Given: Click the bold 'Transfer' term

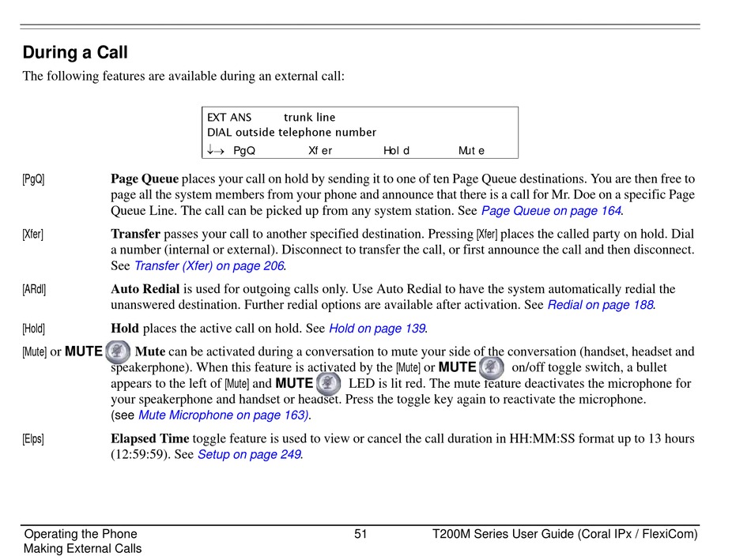Looking at the screenshot, I should coord(135,234).
